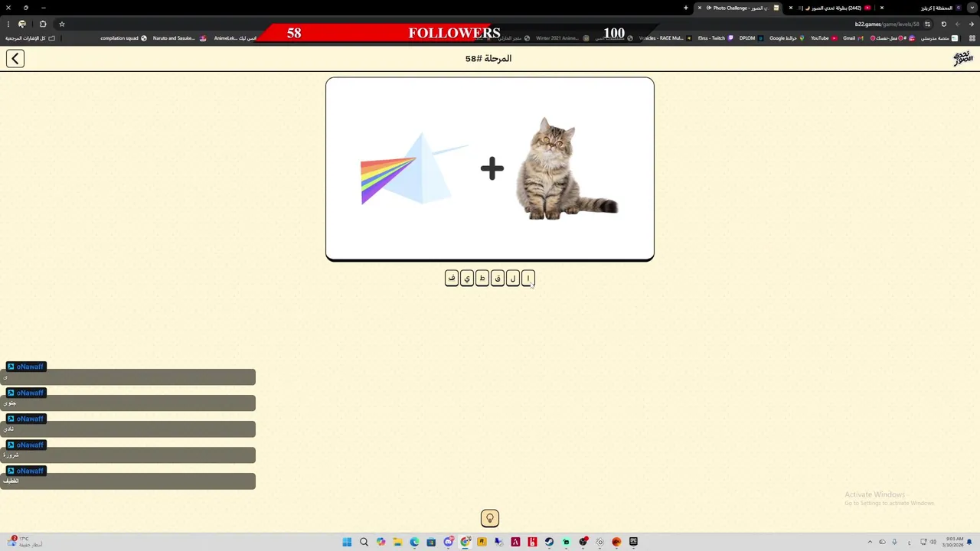Open File Explorer from the taskbar
Viewport: 980px width, 551px height.
pyautogui.click(x=397, y=542)
